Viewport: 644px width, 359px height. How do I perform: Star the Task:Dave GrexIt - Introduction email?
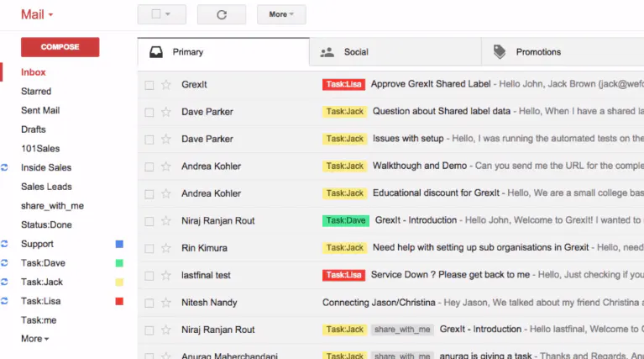pyautogui.click(x=166, y=221)
